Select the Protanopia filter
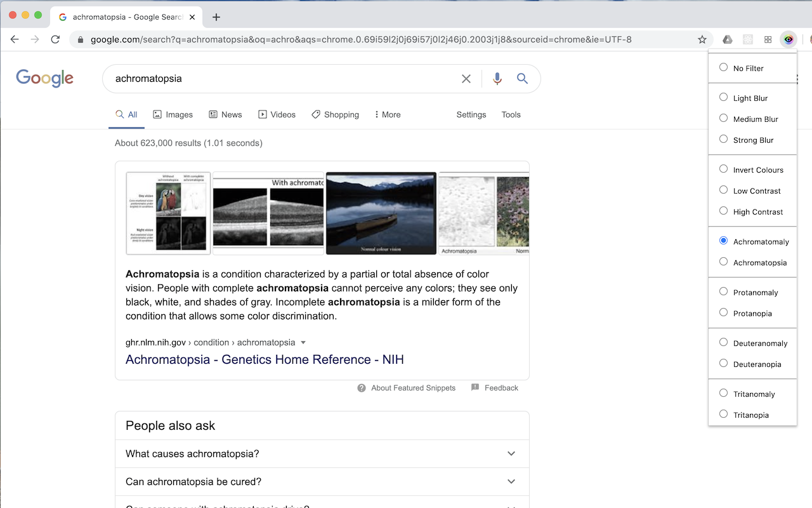Screen dimensions: 812x508 (x=723, y=312)
